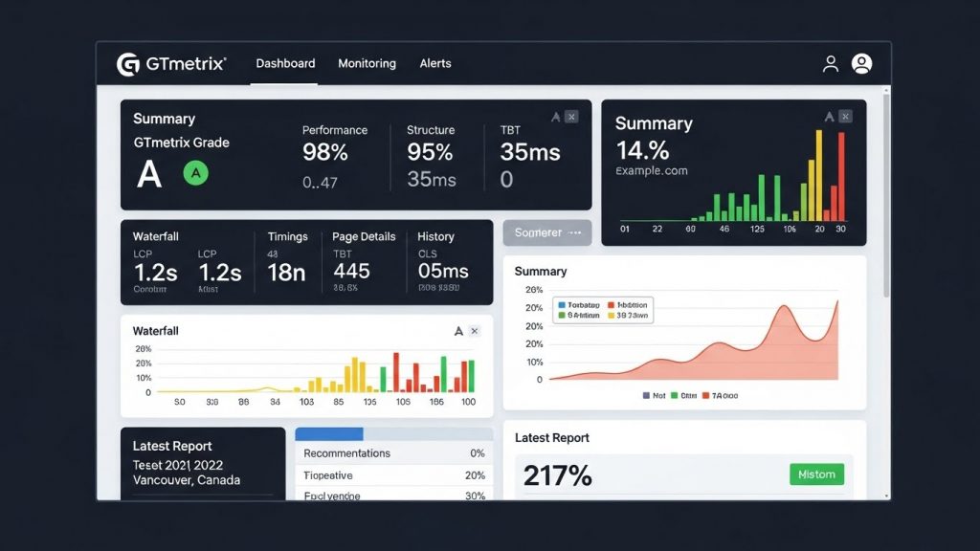Click the gray Somerer button

coord(547,232)
